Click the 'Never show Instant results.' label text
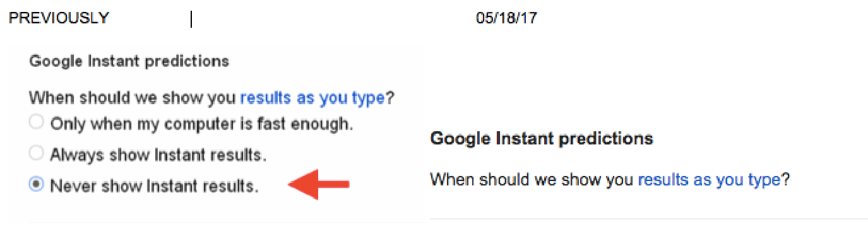This screenshot has height=234, width=868. [154, 185]
